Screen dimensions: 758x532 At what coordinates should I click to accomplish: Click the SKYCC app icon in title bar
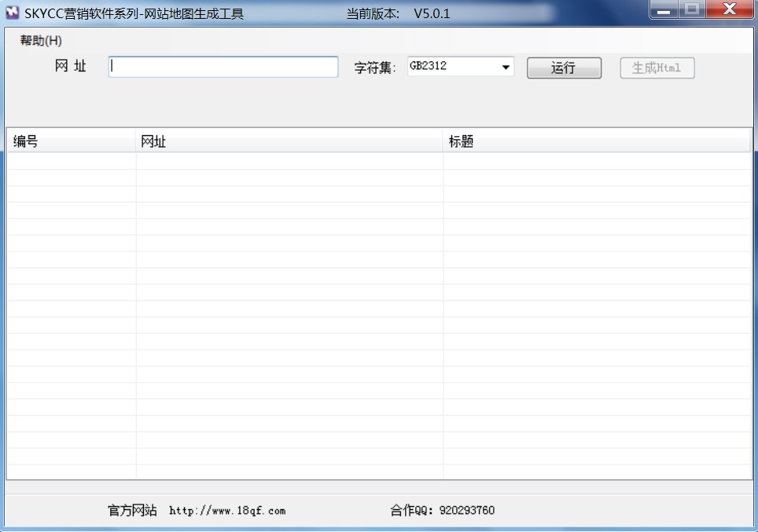pos(12,13)
